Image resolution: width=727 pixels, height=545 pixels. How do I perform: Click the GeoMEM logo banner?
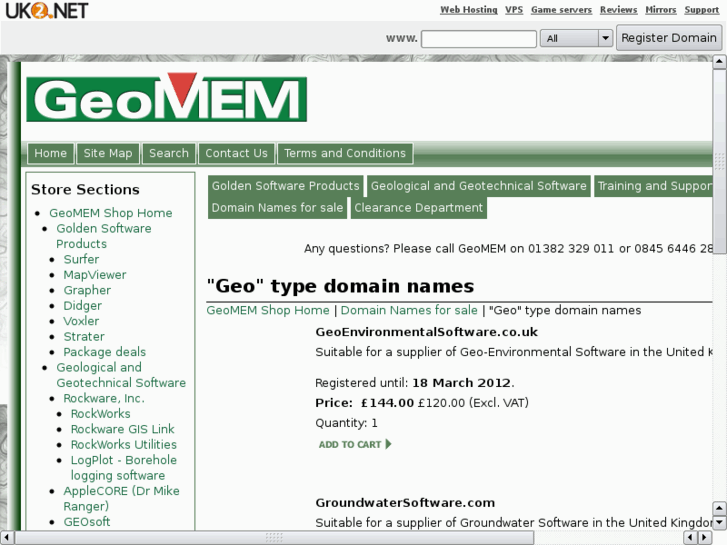(x=166, y=97)
